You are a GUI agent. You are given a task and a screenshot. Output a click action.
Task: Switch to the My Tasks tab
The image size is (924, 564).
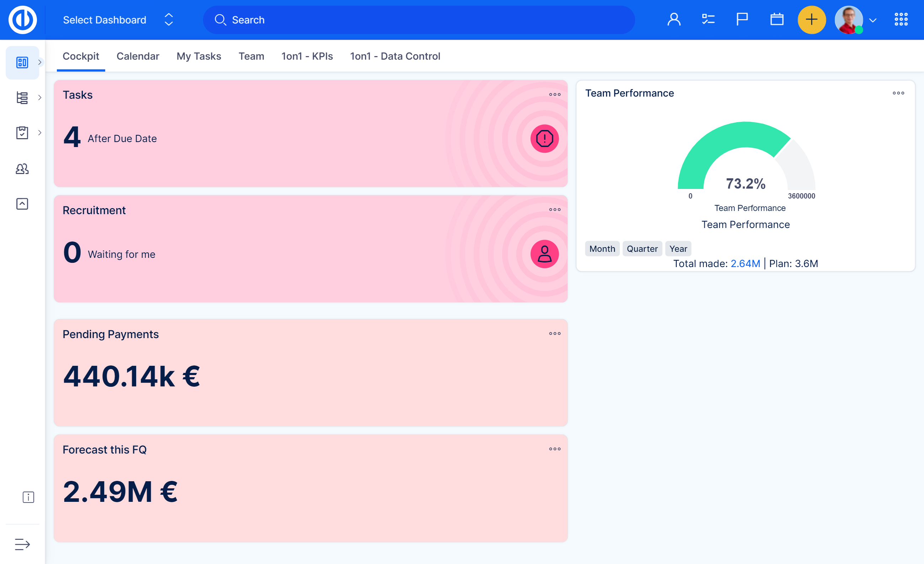point(199,56)
